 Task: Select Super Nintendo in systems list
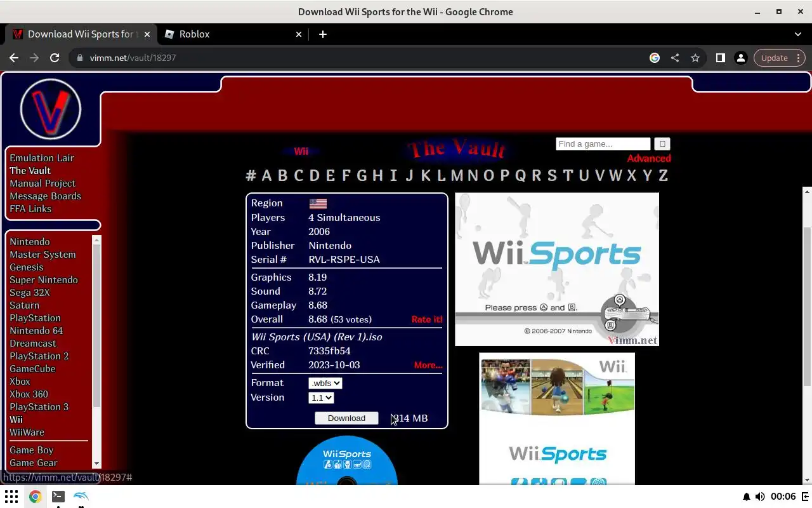click(x=44, y=280)
